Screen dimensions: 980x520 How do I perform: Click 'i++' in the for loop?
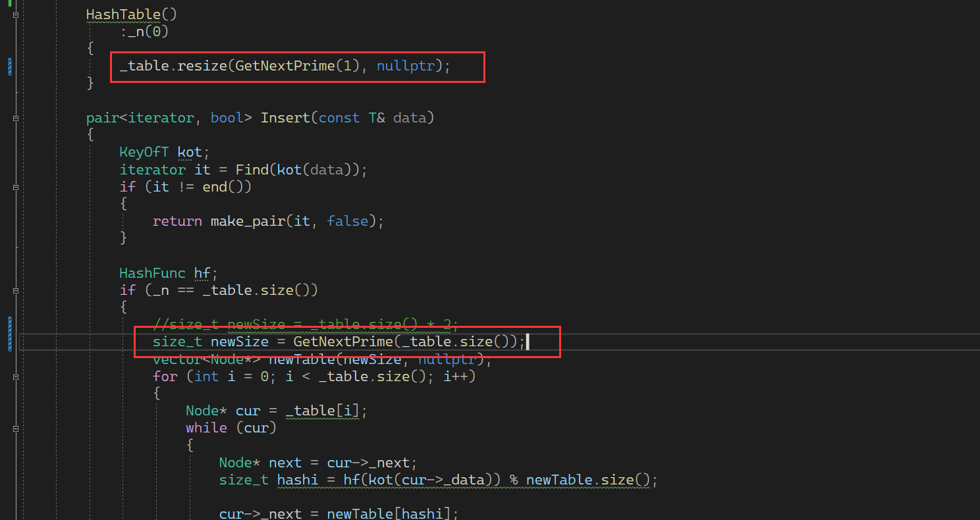click(x=454, y=377)
